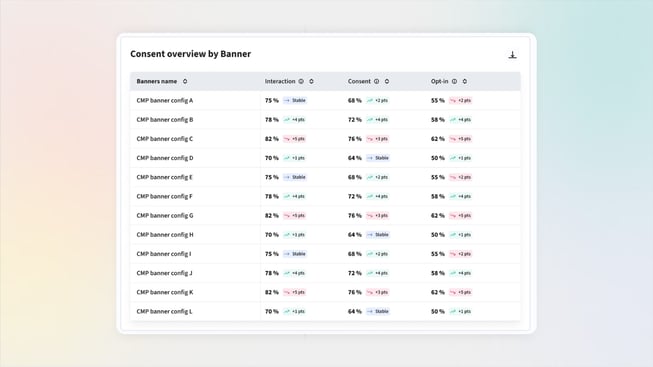
Task: Show info for Consent column
Action: [376, 81]
